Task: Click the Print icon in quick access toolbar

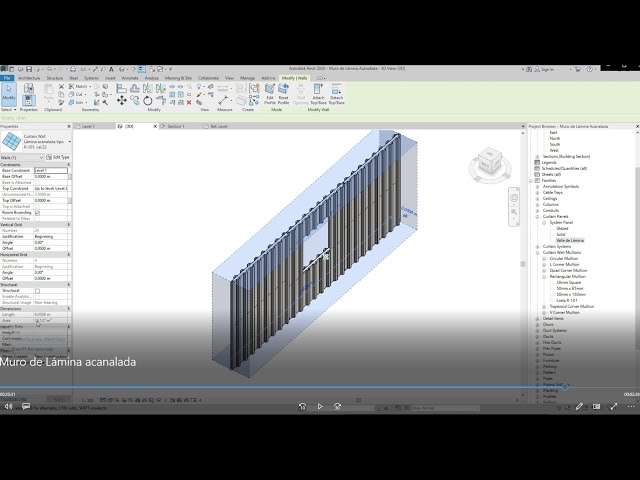Action: (73, 69)
